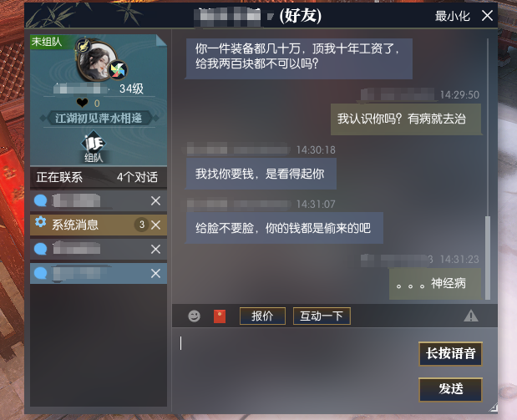Click the 互动一下 button
Image resolution: width=517 pixels, height=420 pixels.
pos(322,316)
